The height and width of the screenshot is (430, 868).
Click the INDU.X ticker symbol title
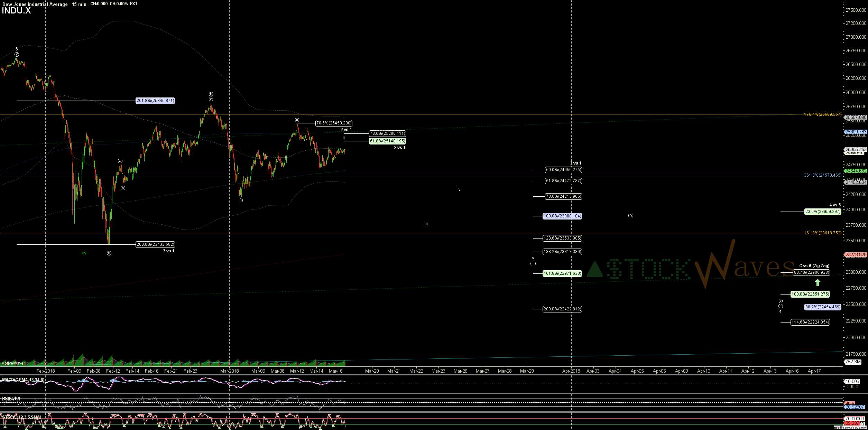coord(16,11)
